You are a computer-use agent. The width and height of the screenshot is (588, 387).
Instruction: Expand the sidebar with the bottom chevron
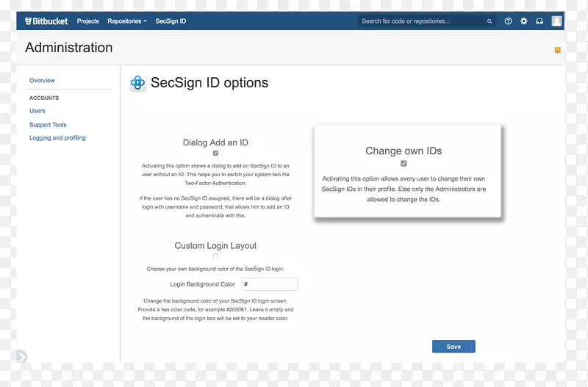coord(21,356)
